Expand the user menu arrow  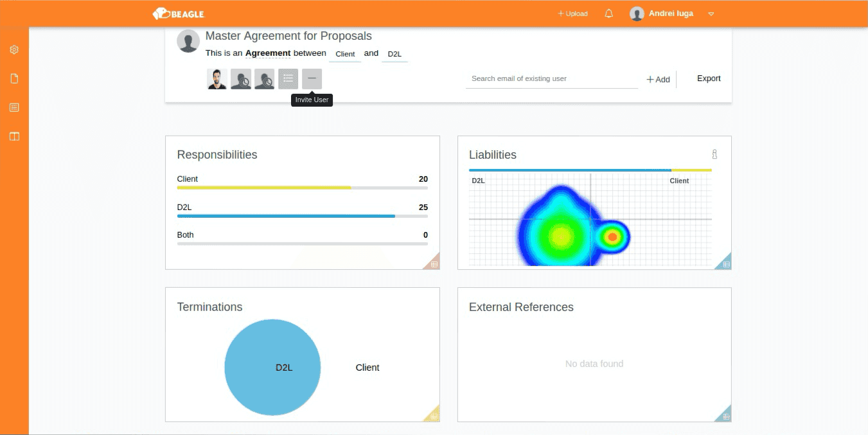711,13
